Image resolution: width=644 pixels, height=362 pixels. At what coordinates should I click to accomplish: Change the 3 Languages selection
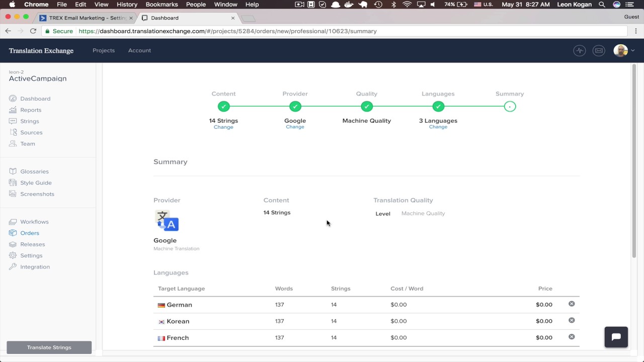(x=438, y=127)
